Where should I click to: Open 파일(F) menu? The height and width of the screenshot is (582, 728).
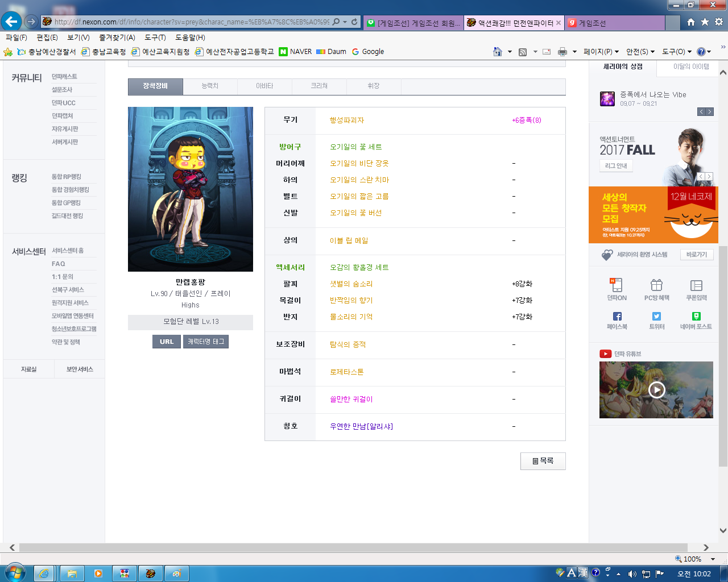pyautogui.click(x=16, y=38)
